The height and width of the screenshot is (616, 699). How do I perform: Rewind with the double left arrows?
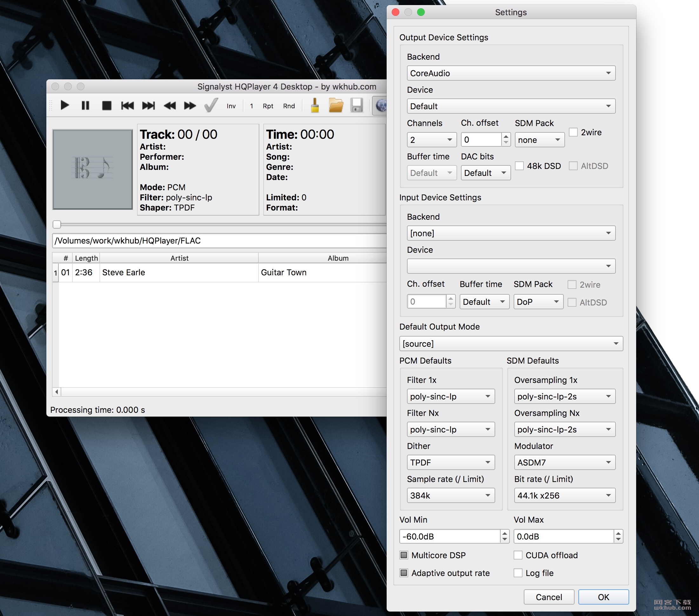(170, 105)
